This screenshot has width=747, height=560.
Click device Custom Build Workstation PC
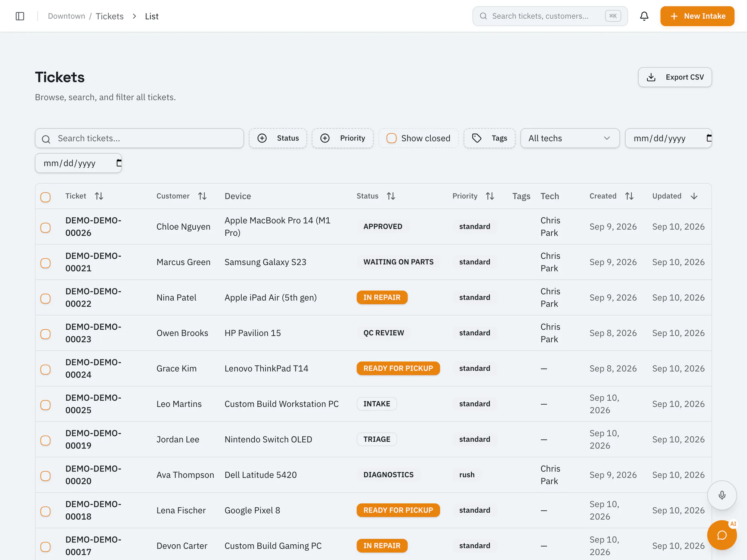click(x=282, y=404)
